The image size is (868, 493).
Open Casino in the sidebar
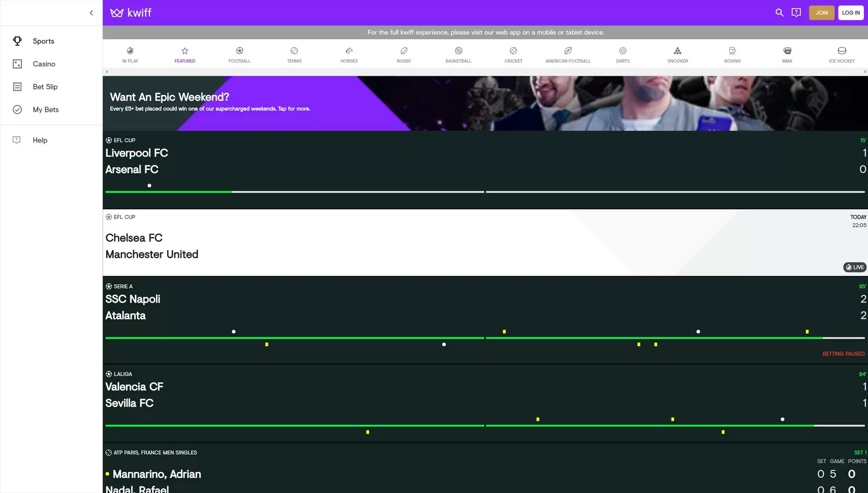(51, 64)
